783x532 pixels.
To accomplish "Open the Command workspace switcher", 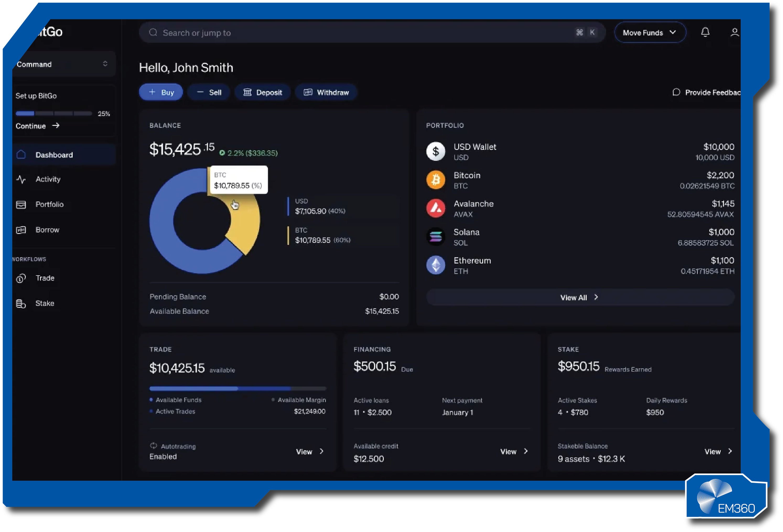I will [x=64, y=64].
